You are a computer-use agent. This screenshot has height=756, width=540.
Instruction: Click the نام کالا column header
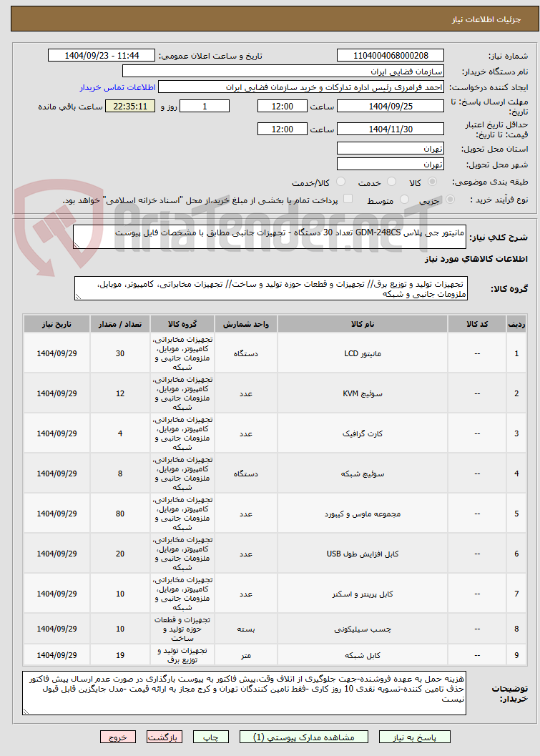[363, 324]
